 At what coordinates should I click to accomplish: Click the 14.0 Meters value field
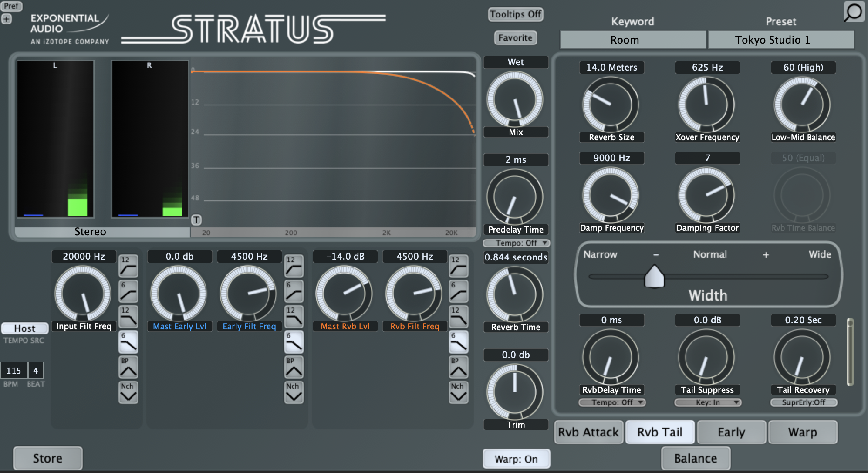point(611,68)
